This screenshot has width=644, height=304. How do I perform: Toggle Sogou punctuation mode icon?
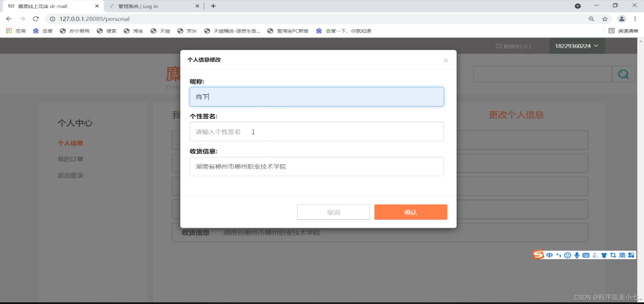coord(558,255)
